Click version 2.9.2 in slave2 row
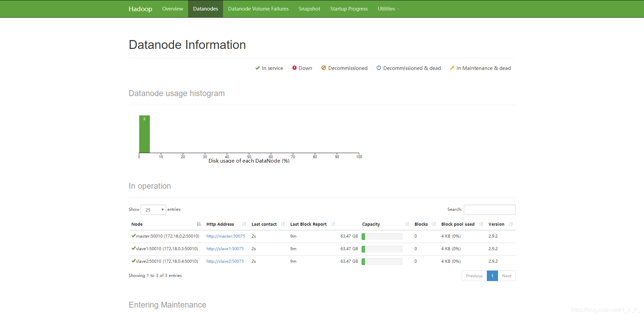This screenshot has width=644, height=316. [493, 261]
